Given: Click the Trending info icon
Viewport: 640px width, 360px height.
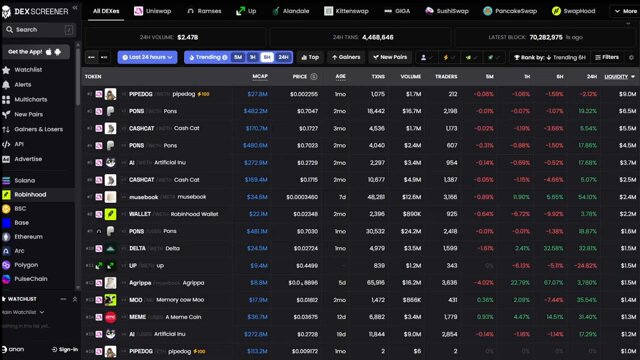Looking at the screenshot, I should [224, 58].
